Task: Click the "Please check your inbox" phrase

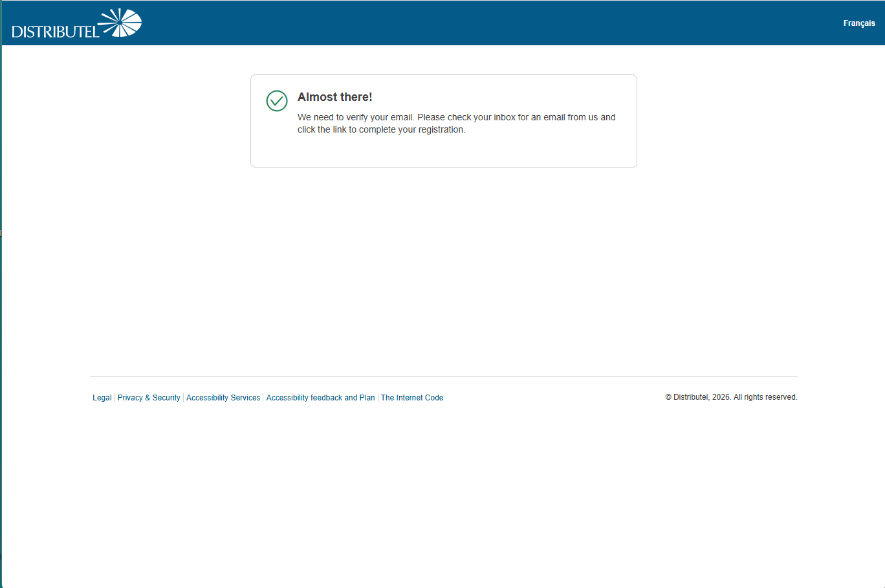Action: (466, 117)
